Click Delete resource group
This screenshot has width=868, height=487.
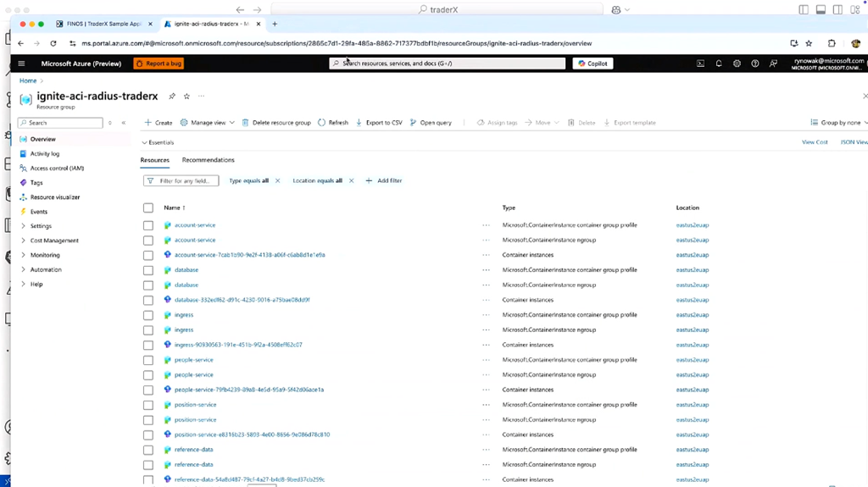pyautogui.click(x=276, y=123)
